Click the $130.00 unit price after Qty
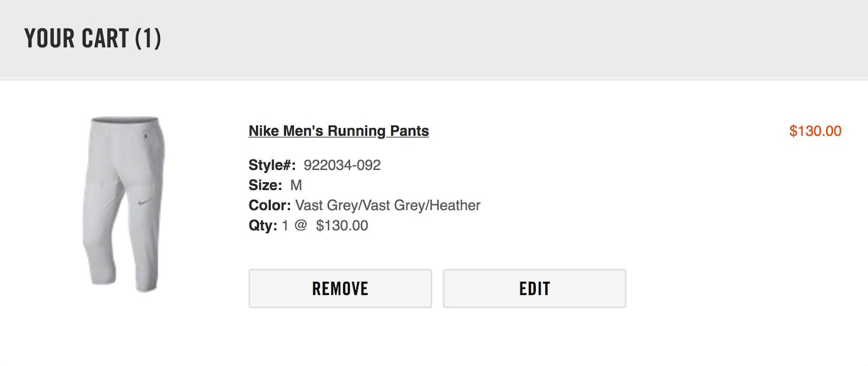 point(342,225)
